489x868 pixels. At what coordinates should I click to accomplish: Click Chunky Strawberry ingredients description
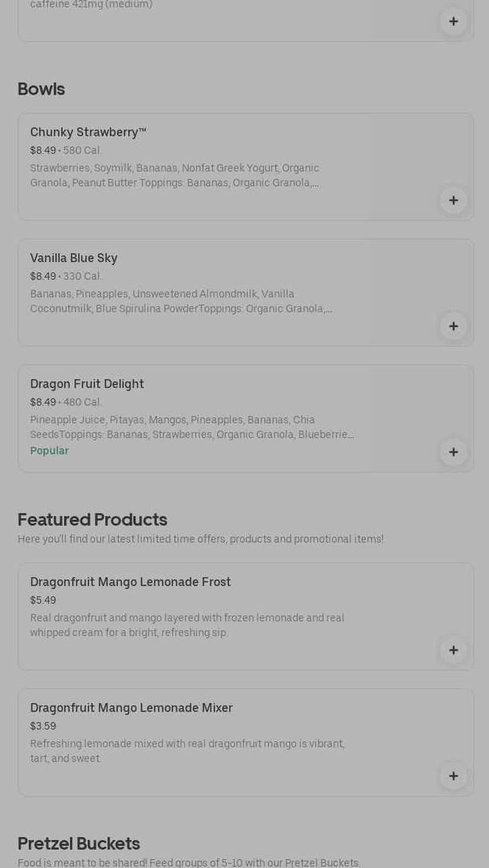click(175, 176)
